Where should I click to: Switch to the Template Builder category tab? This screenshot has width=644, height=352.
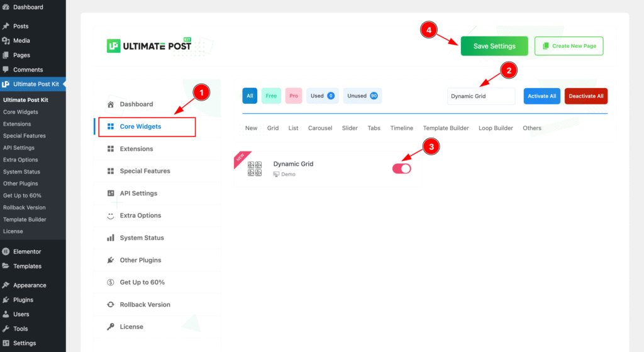coord(446,128)
